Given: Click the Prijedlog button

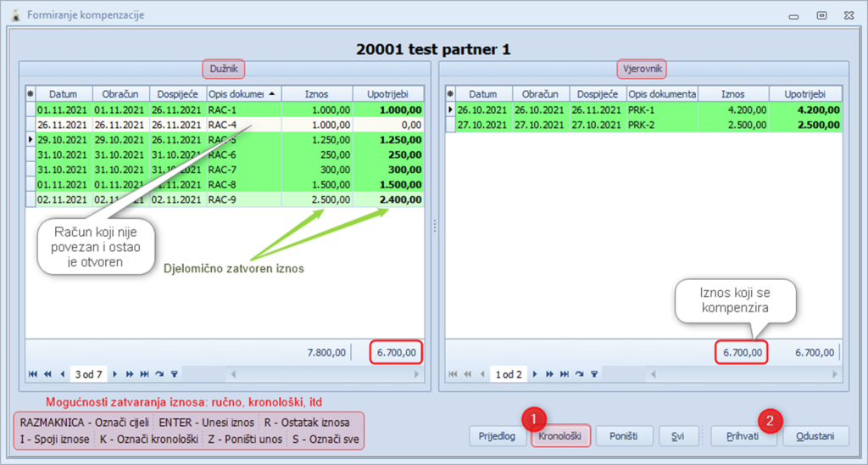Looking at the screenshot, I should [498, 436].
